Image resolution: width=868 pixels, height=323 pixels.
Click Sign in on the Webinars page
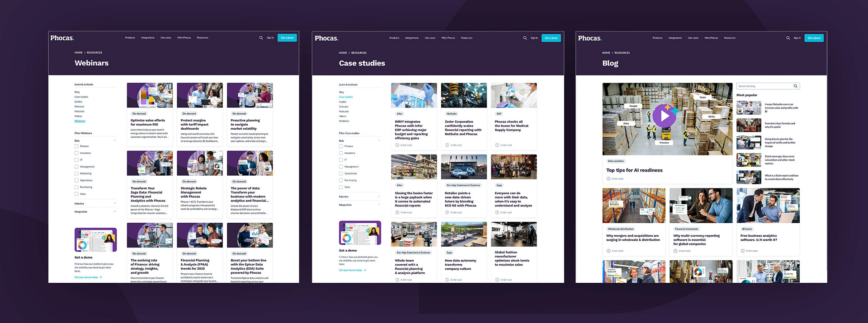pos(270,38)
